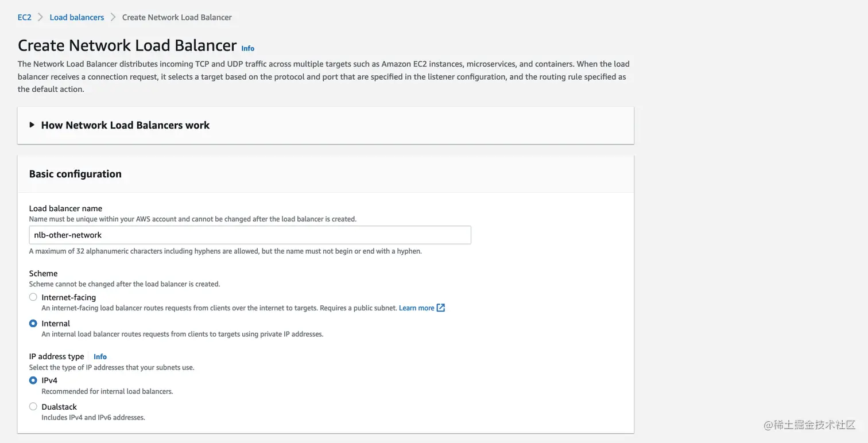Click the first breadcrumb chevron after EC2
868x443 pixels.
pyautogui.click(x=41, y=17)
